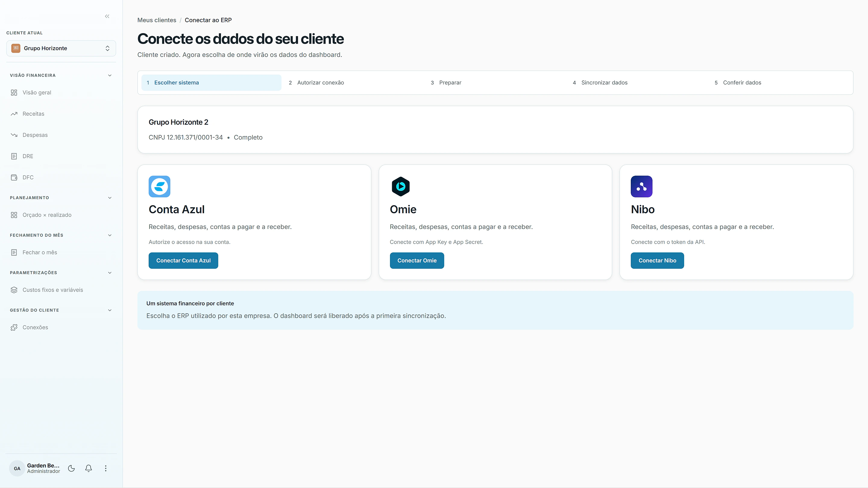Click the Conectar Omie button
Viewport: 868px width, 488px height.
(417, 260)
